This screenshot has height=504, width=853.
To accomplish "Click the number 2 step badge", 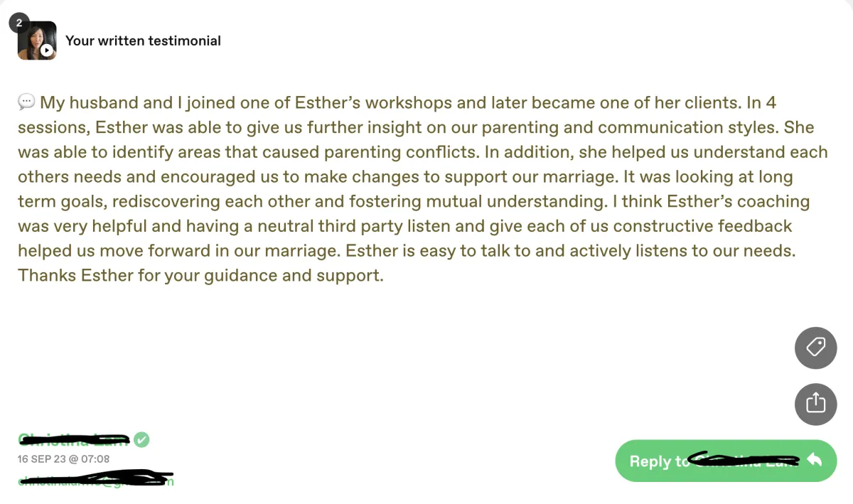I will [x=18, y=23].
